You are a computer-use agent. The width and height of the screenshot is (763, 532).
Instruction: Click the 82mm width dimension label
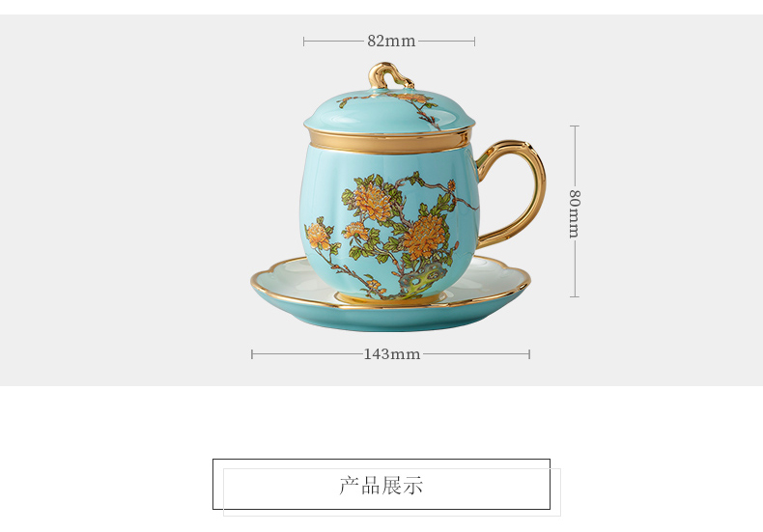click(x=391, y=42)
